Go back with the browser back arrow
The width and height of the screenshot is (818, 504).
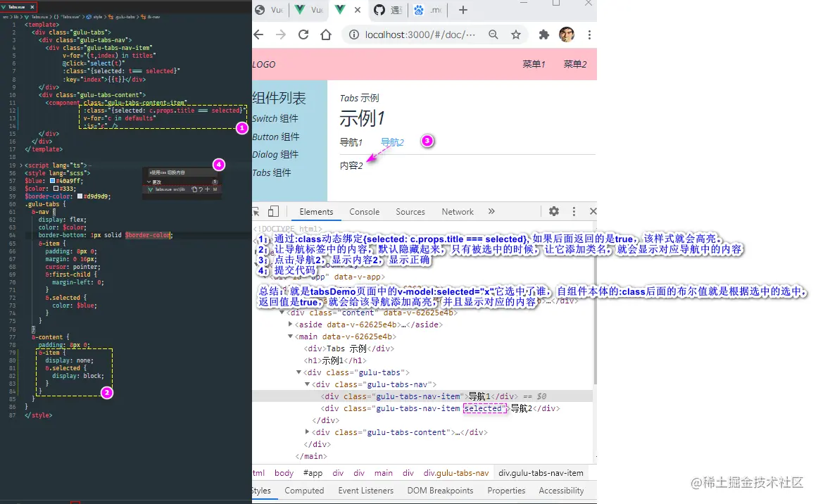pos(259,35)
